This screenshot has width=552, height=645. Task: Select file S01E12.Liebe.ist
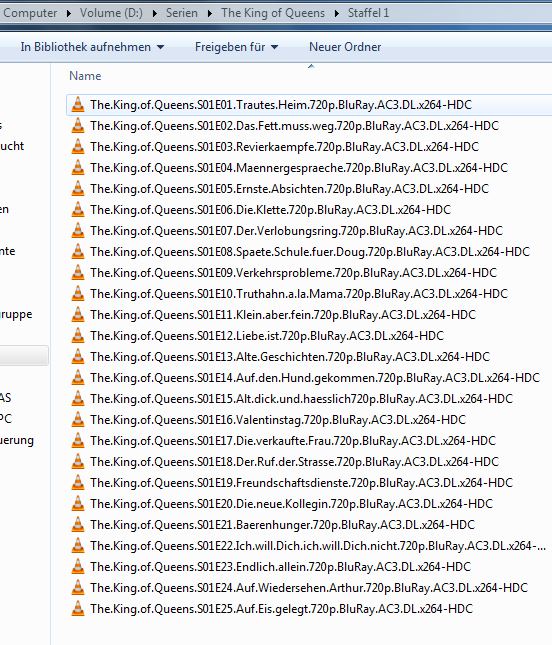(267, 336)
